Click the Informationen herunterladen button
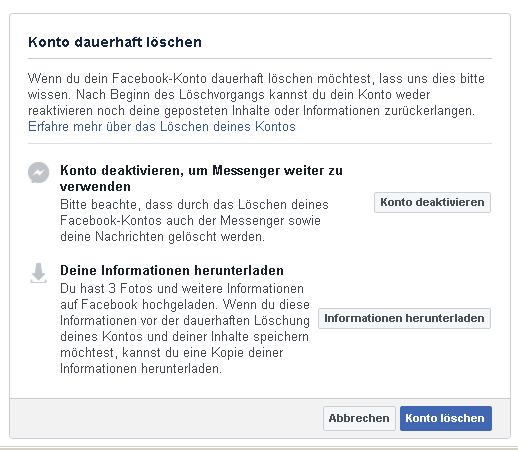 click(404, 318)
